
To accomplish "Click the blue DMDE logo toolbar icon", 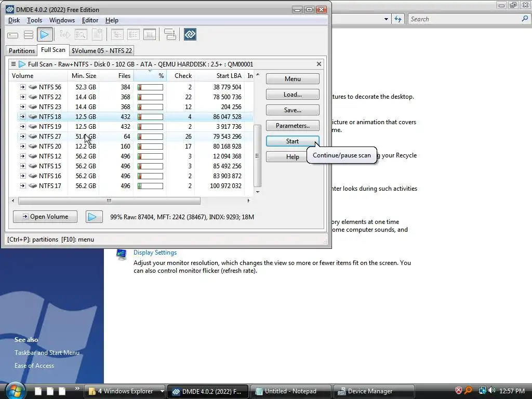I will (x=190, y=34).
